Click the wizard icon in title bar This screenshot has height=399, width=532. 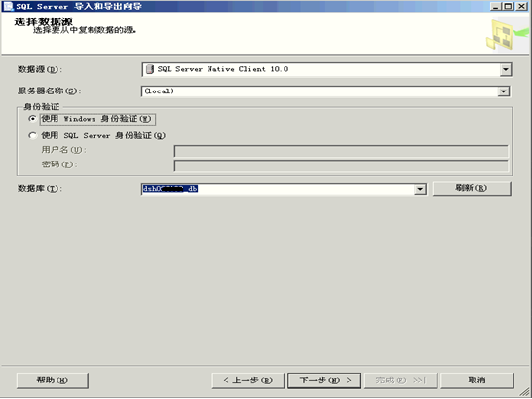(x=8, y=6)
